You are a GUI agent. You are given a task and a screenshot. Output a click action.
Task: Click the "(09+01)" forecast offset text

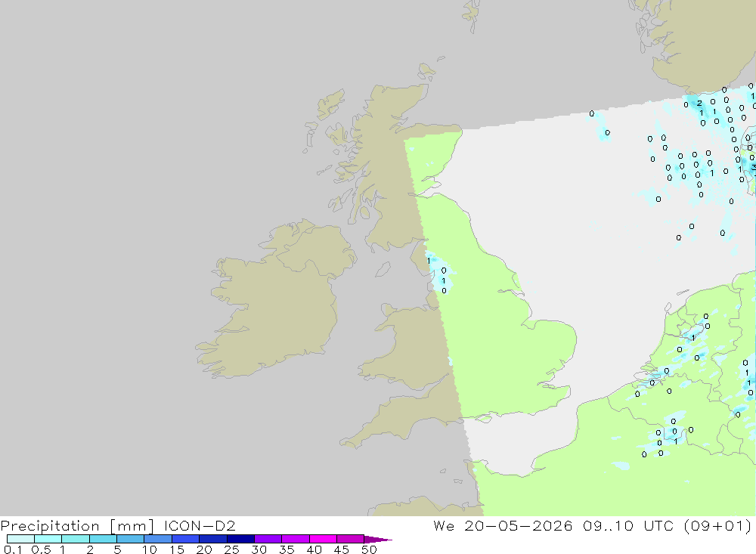[x=718, y=525]
